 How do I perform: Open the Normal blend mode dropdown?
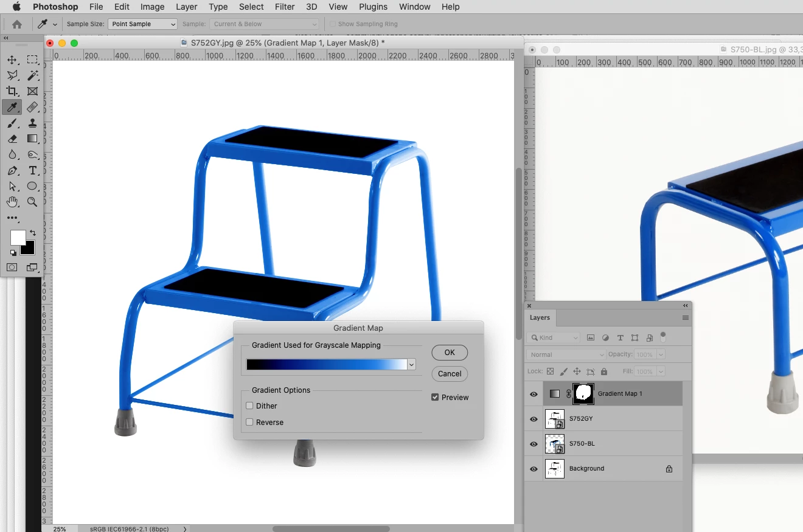566,354
